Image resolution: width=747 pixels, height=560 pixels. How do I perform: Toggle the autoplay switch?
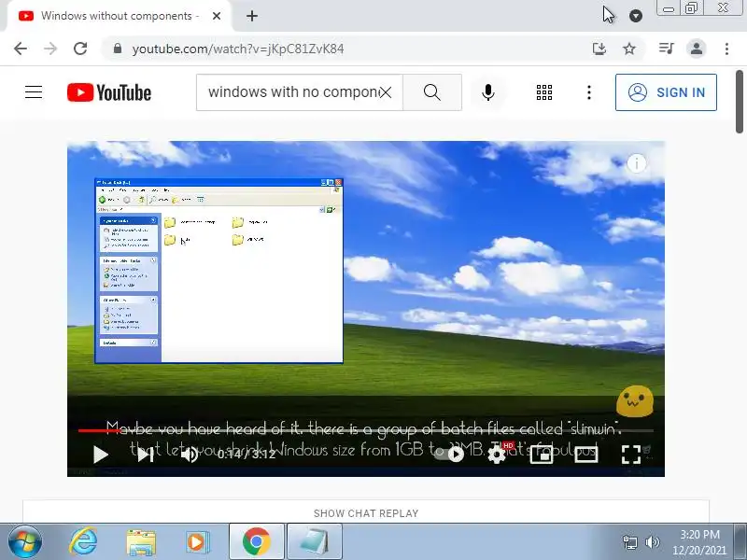click(x=450, y=455)
